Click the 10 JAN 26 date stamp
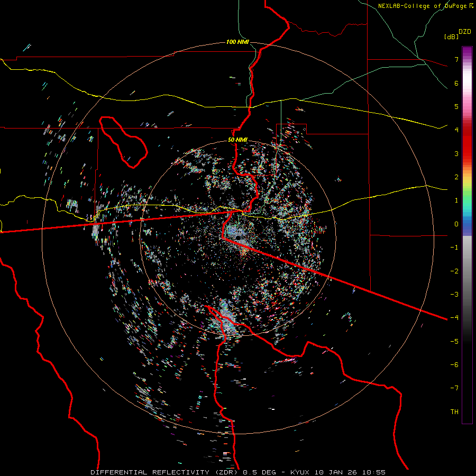This screenshot has width=476, height=476. click(x=337, y=472)
